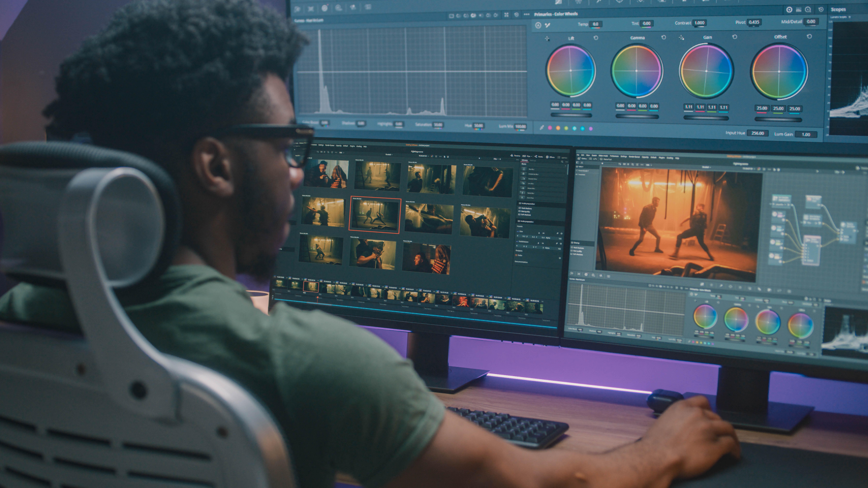This screenshot has height=488, width=868.
Task: Click the circle-plus zoom tool under right monitor viewer
Action: (x=593, y=275)
